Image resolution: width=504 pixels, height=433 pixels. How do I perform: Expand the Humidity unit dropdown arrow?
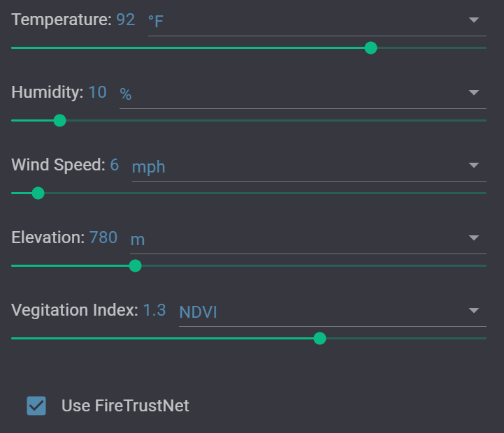(x=474, y=92)
